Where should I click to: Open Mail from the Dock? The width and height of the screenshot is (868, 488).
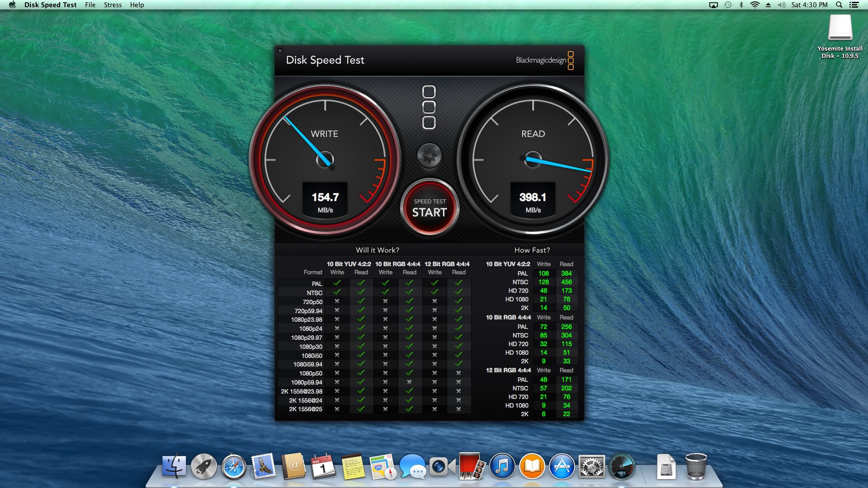click(264, 466)
